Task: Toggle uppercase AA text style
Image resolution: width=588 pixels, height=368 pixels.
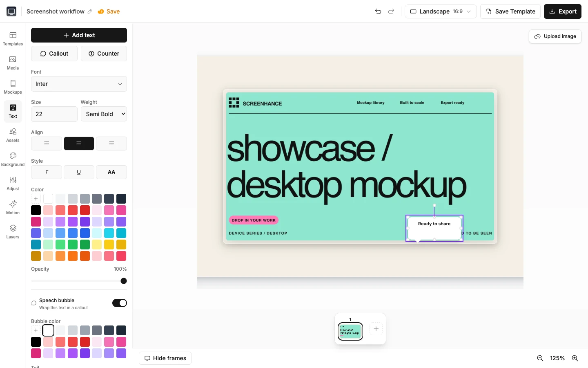Action: coord(111,172)
